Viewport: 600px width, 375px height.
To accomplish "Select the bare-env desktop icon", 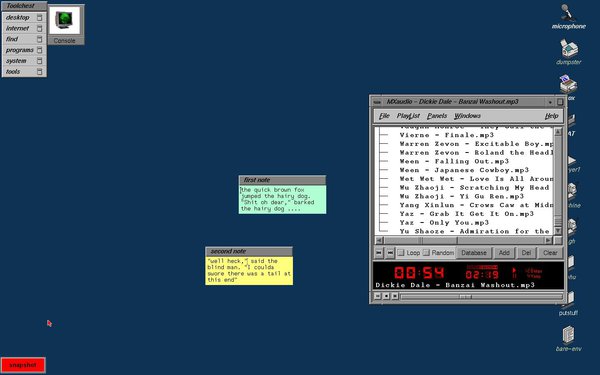I will 568,339.
